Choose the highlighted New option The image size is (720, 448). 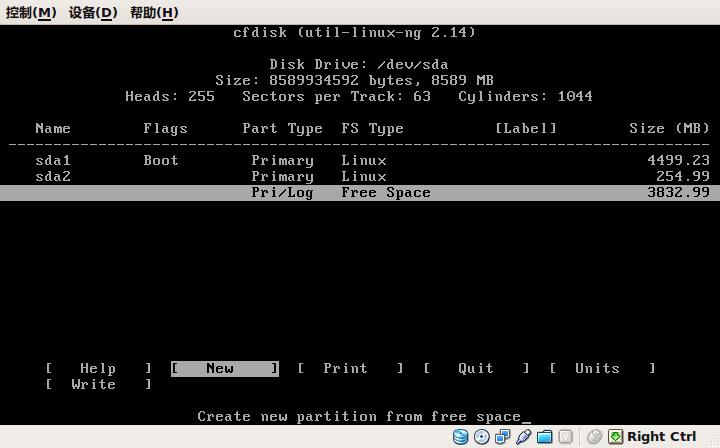[225, 368]
